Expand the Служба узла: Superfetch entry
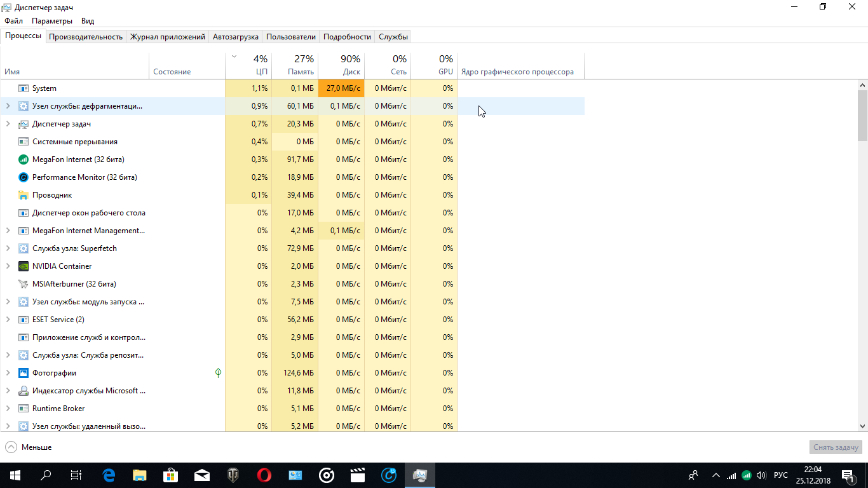868x488 pixels. (x=8, y=248)
